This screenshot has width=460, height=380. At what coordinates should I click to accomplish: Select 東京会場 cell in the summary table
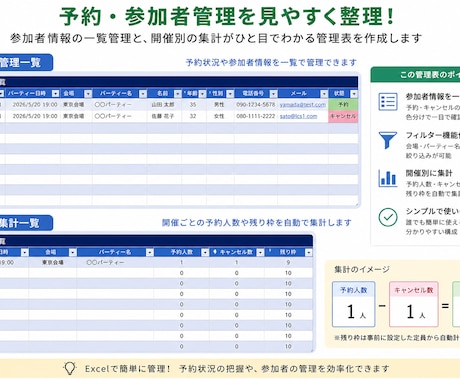click(x=53, y=262)
